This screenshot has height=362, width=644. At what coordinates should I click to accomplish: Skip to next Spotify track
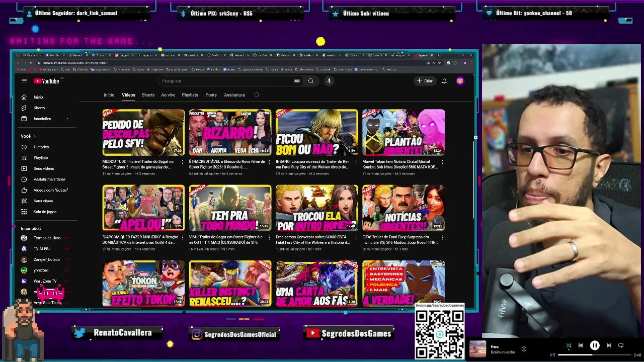click(609, 345)
